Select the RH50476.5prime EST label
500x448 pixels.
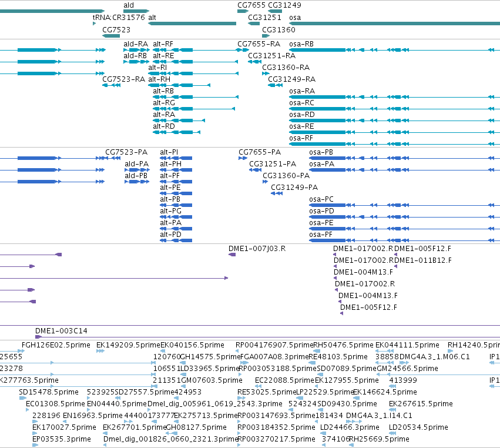click(344, 345)
